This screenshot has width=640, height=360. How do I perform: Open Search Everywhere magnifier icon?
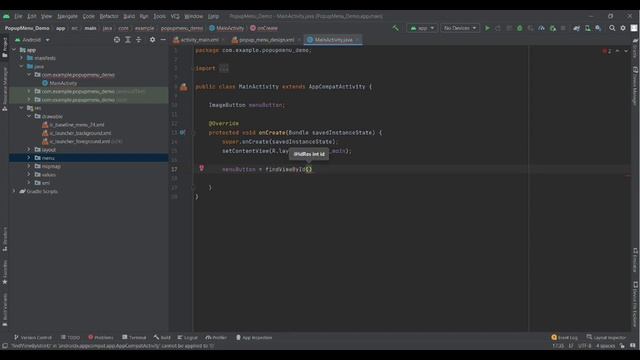[x=612, y=28]
